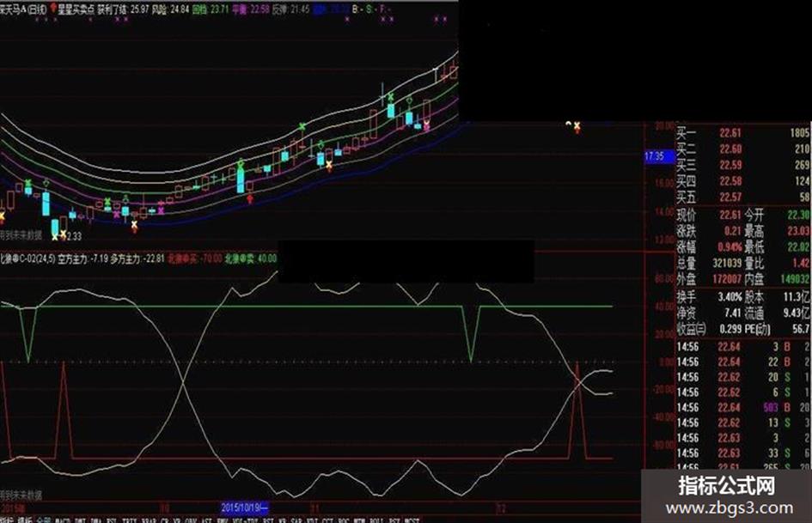The width and height of the screenshot is (812, 523).
Task: Click the 买三 price 22.59
Action: tap(730, 165)
